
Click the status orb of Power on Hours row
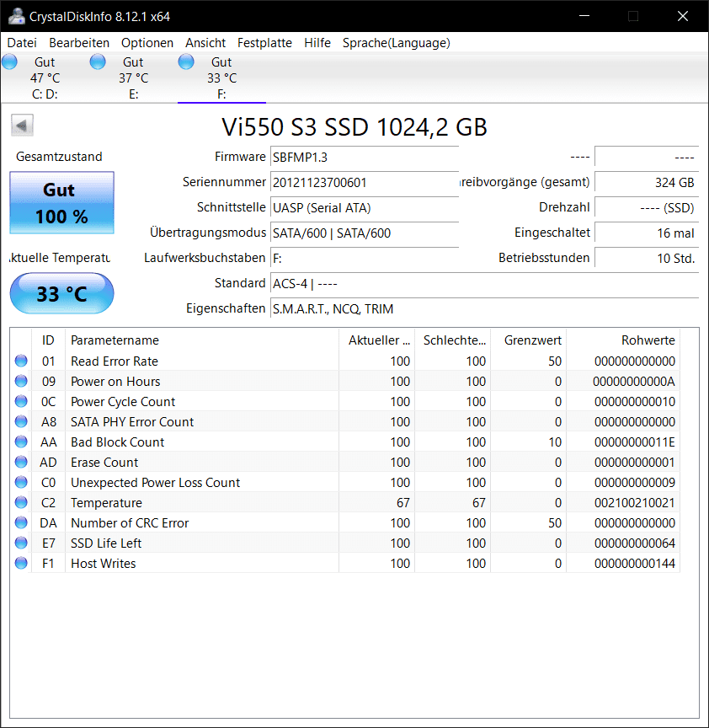click(x=21, y=381)
